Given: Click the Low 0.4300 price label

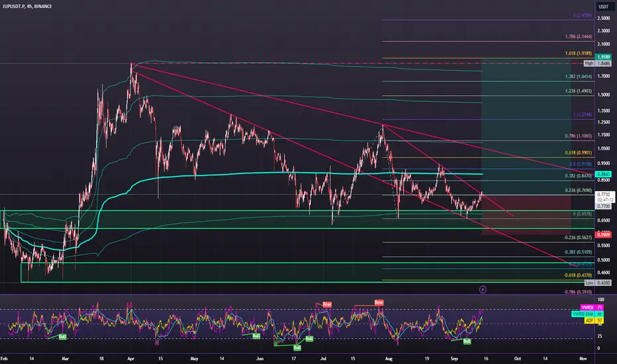Looking at the screenshot, I should click(x=598, y=283).
